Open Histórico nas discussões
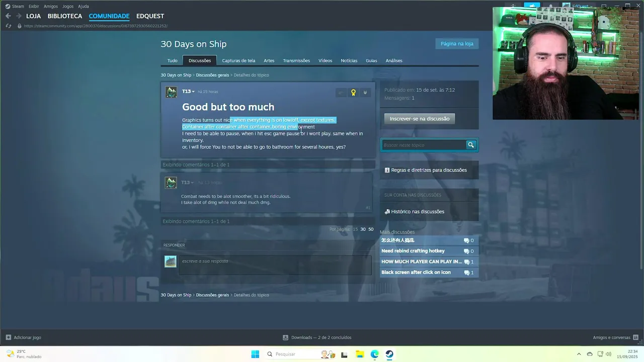 418,212
